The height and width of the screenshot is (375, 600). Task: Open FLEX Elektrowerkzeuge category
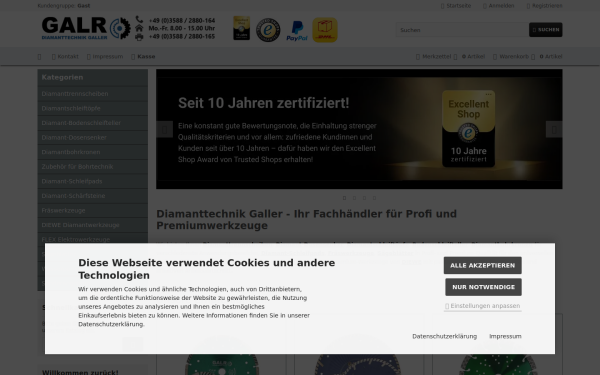(93, 239)
